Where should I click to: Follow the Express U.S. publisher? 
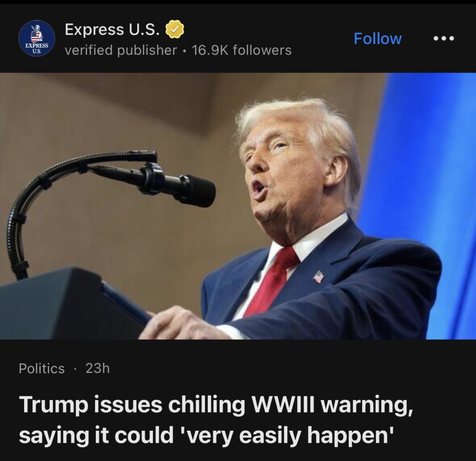tap(377, 39)
